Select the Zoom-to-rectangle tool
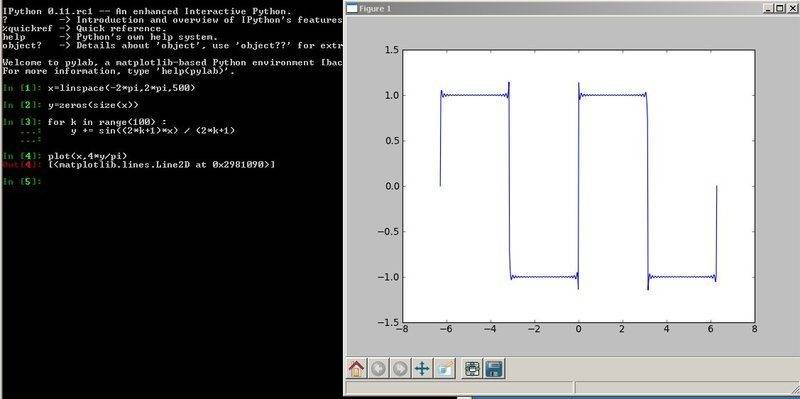 (444, 368)
